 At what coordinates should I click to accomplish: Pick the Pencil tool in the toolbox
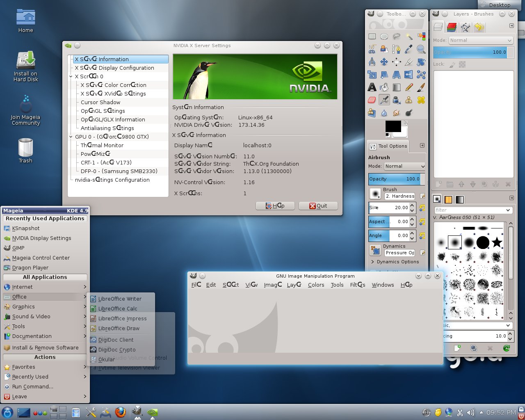(x=409, y=87)
